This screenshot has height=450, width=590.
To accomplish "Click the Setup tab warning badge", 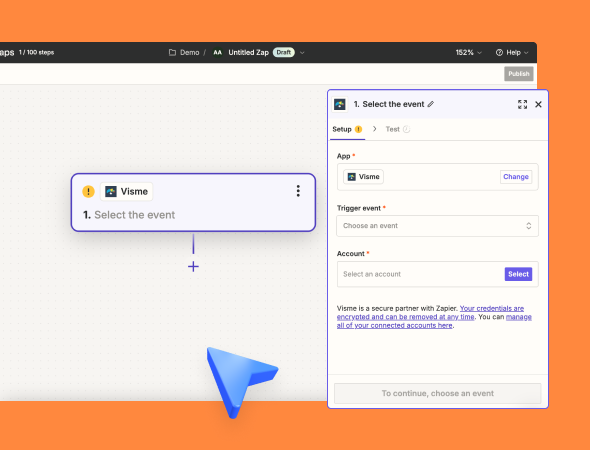I will tap(359, 129).
